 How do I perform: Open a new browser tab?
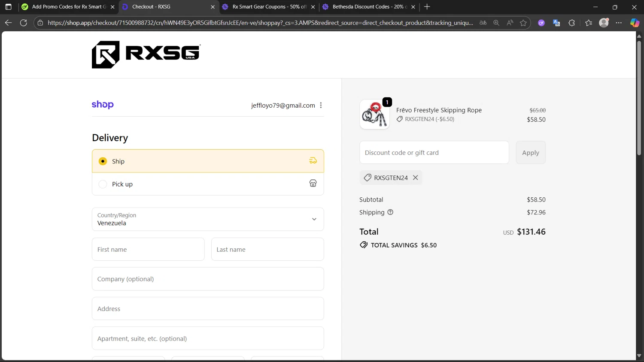tap(427, 7)
